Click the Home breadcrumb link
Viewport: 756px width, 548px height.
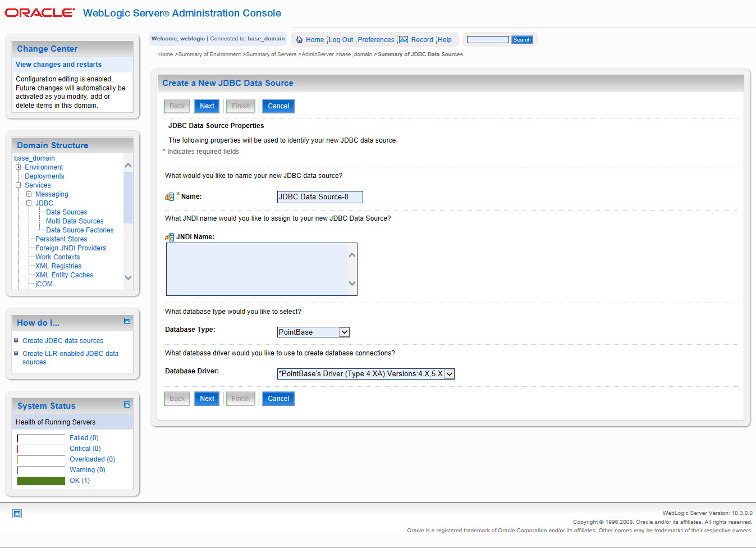click(166, 54)
